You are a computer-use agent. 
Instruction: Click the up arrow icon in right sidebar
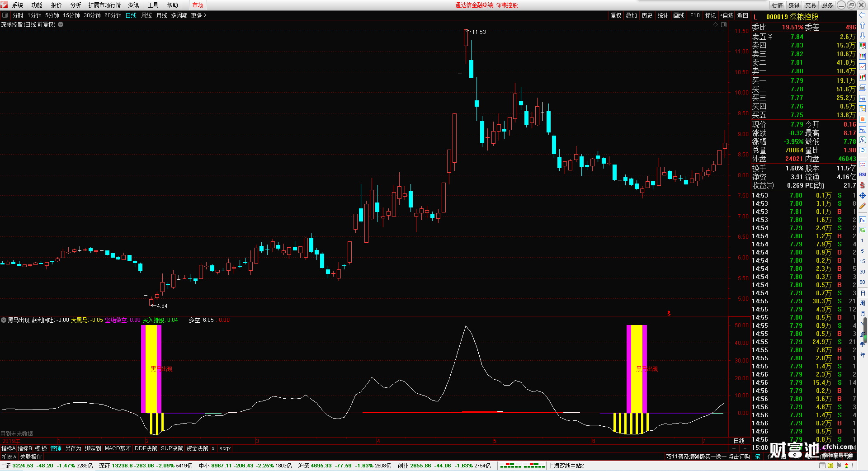pos(863,25)
